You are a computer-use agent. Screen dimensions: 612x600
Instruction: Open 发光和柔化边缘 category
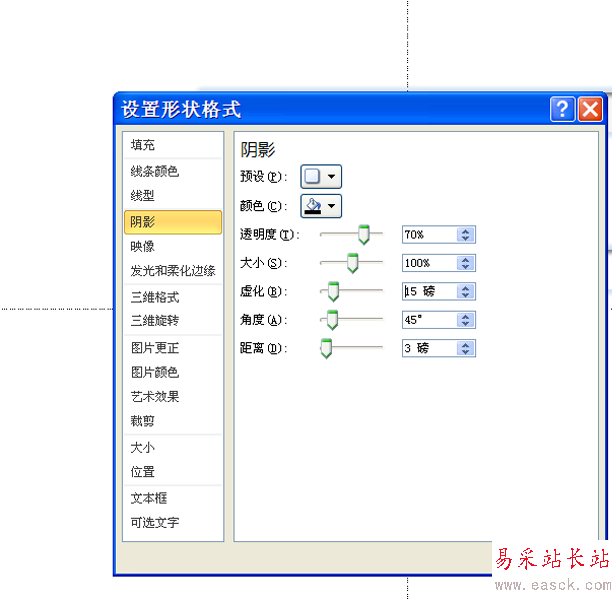pyautogui.click(x=173, y=271)
